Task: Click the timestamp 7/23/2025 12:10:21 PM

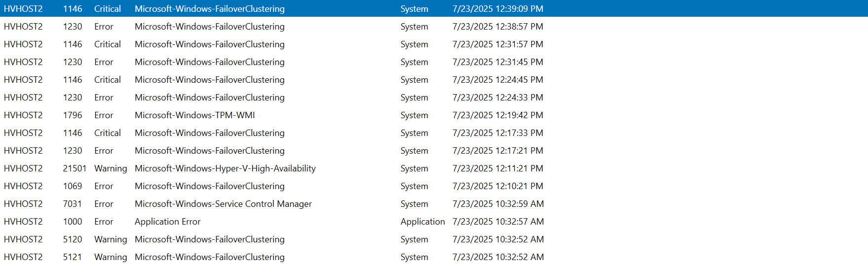Action: [x=497, y=186]
